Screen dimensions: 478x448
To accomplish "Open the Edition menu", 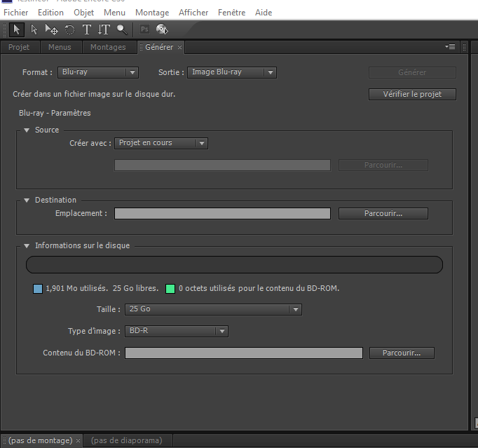I will 50,13.
